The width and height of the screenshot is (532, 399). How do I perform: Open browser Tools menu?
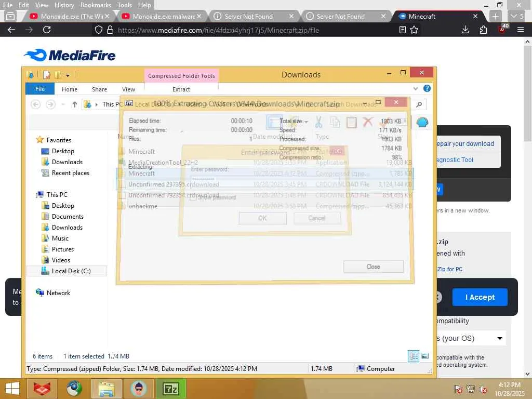[x=124, y=5]
